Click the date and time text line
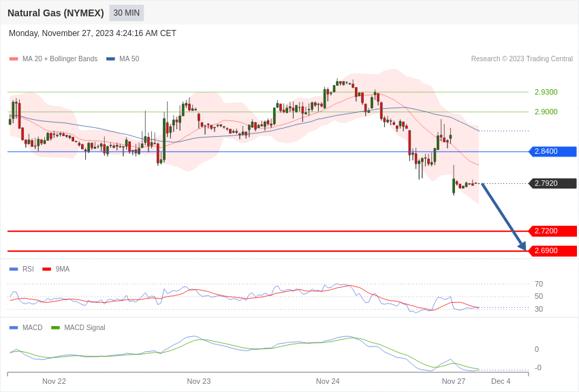579x392 pixels. point(93,33)
